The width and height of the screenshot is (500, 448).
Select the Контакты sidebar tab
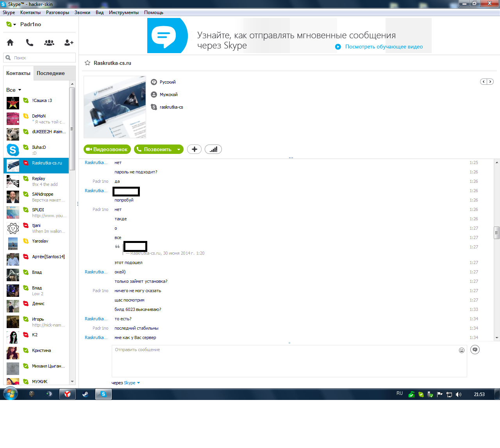click(x=18, y=73)
